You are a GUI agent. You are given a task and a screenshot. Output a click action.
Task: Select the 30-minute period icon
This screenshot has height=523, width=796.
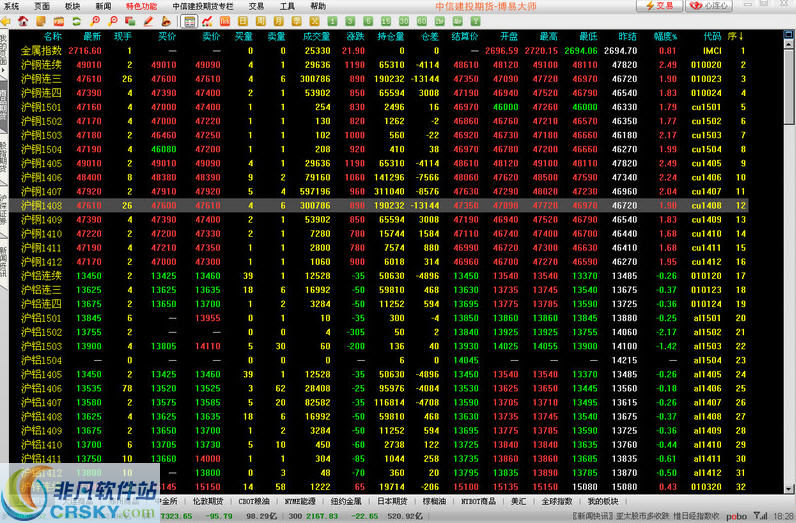pos(404,21)
